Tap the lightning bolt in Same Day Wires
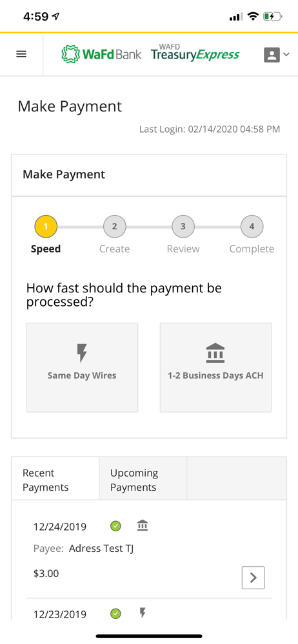This screenshot has width=298, height=644. point(83,353)
